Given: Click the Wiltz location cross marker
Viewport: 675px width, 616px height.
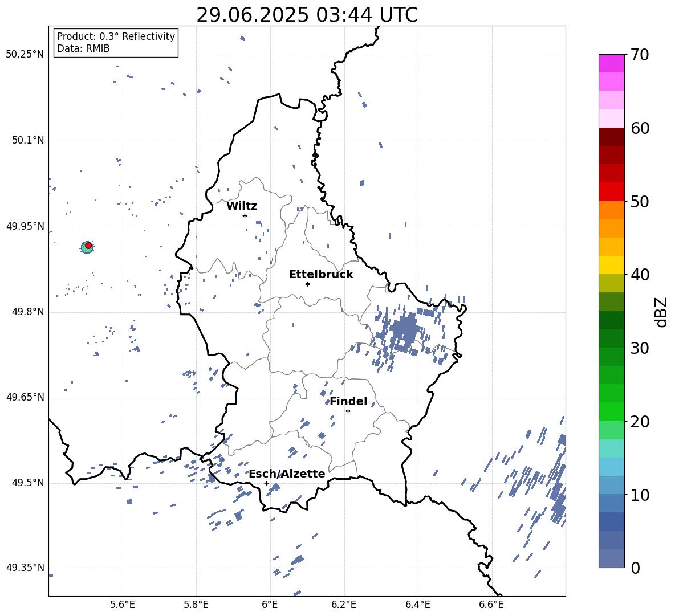Looking at the screenshot, I should point(245,215).
